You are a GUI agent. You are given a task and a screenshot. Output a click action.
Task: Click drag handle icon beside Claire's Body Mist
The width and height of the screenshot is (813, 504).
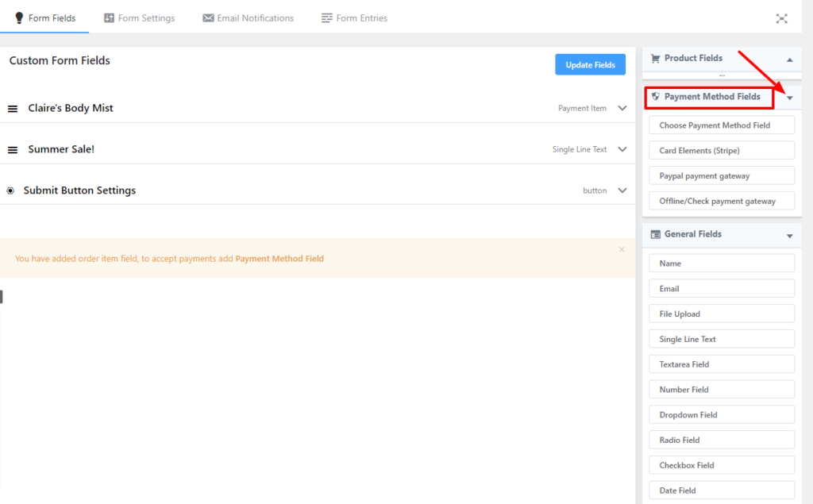(13, 109)
